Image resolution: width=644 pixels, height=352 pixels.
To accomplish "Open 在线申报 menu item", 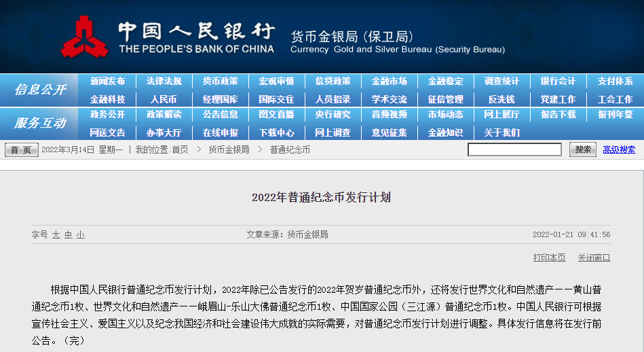I will tap(220, 133).
